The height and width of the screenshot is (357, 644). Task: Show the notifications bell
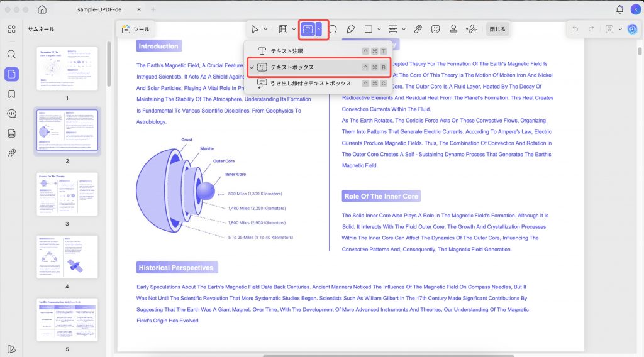point(619,9)
